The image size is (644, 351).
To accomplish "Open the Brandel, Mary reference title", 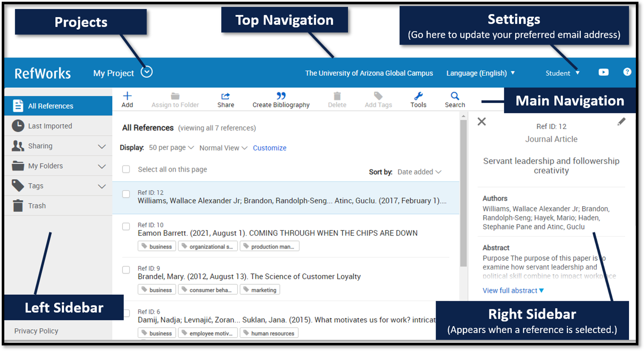I will tap(249, 276).
